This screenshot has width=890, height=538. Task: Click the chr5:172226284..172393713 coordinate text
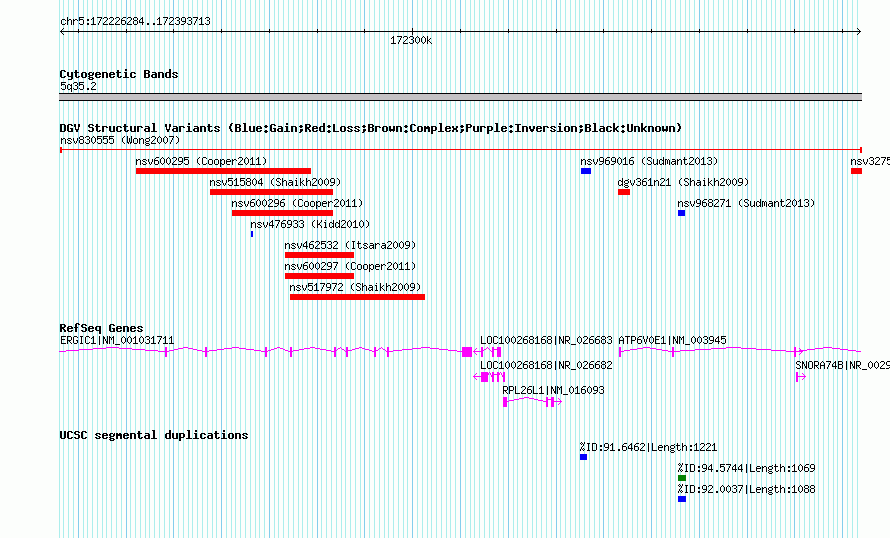point(135,22)
